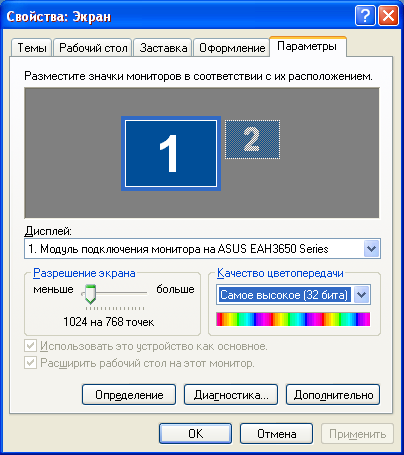
Task: Click the Дисплей: label
Action: pos(48,231)
